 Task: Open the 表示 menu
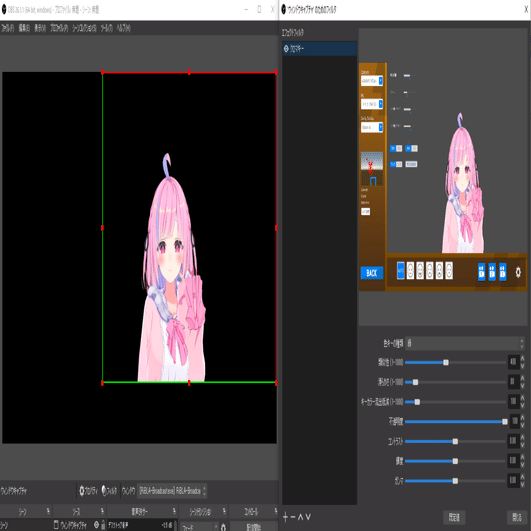(40, 28)
